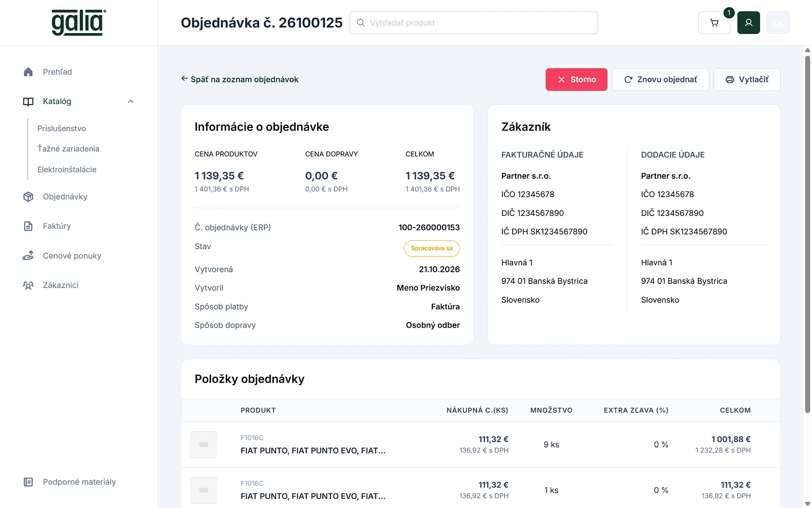Open Podporné materiály menu item

point(79,482)
